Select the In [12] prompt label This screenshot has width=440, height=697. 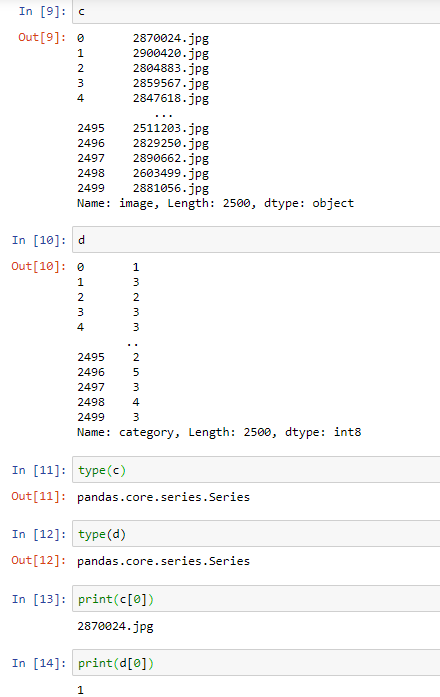pos(39,534)
